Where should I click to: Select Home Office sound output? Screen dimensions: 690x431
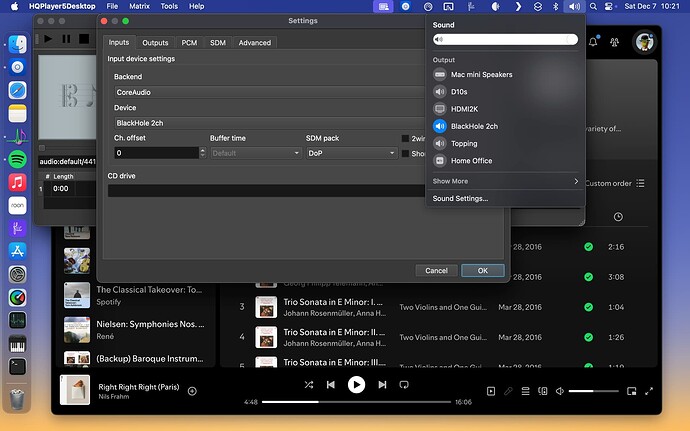click(505, 161)
